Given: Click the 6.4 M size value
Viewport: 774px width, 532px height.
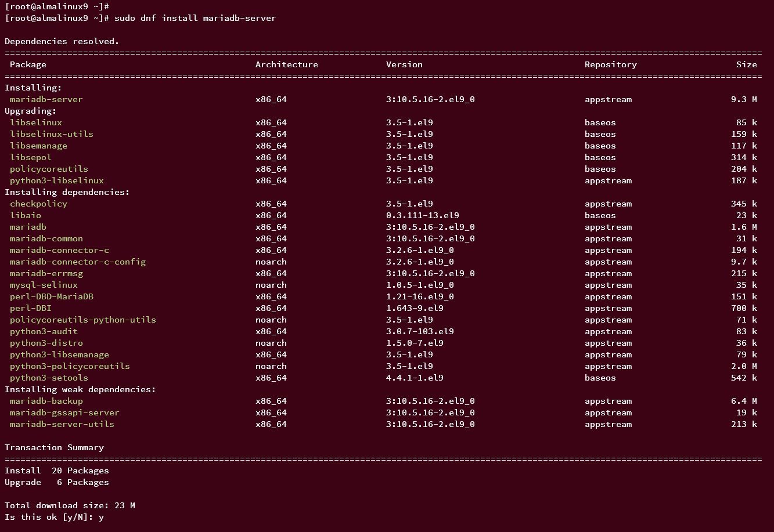Looking at the screenshot, I should (x=744, y=401).
